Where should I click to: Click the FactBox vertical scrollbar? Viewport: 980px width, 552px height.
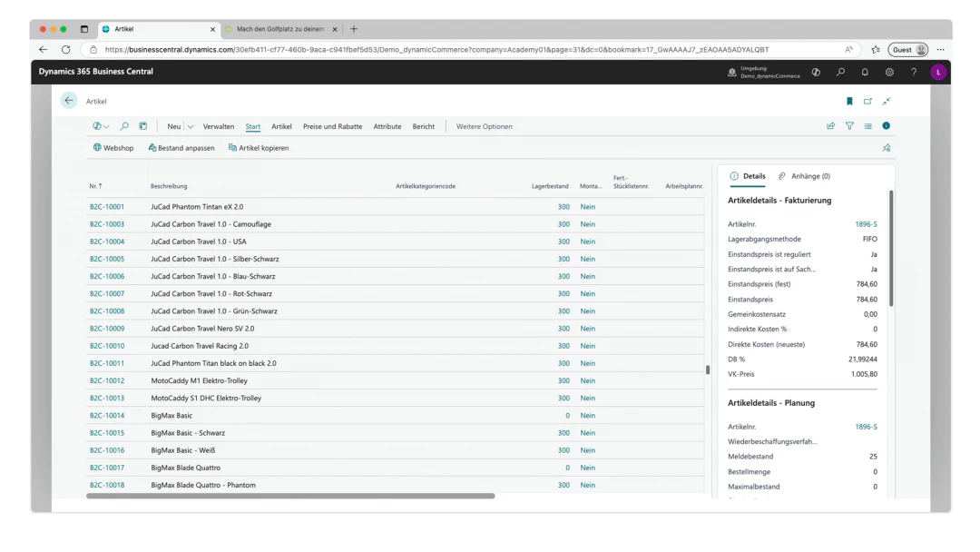(x=891, y=248)
